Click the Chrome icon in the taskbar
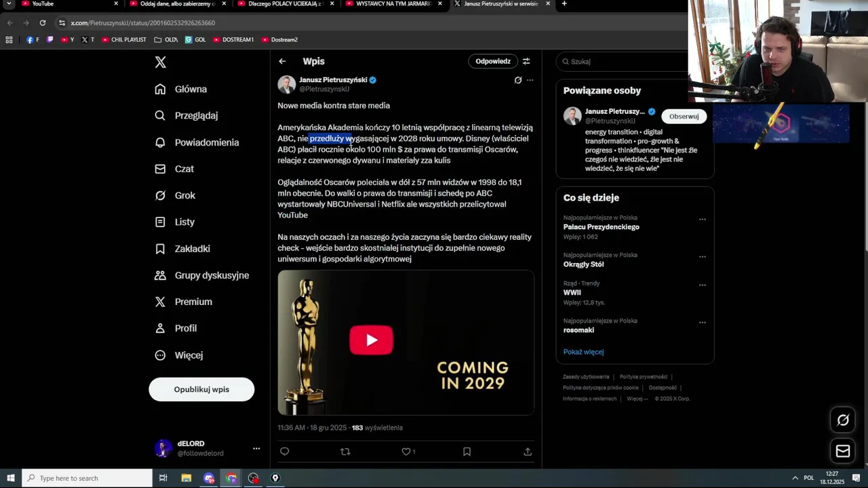The height and width of the screenshot is (488, 868). pos(231,479)
